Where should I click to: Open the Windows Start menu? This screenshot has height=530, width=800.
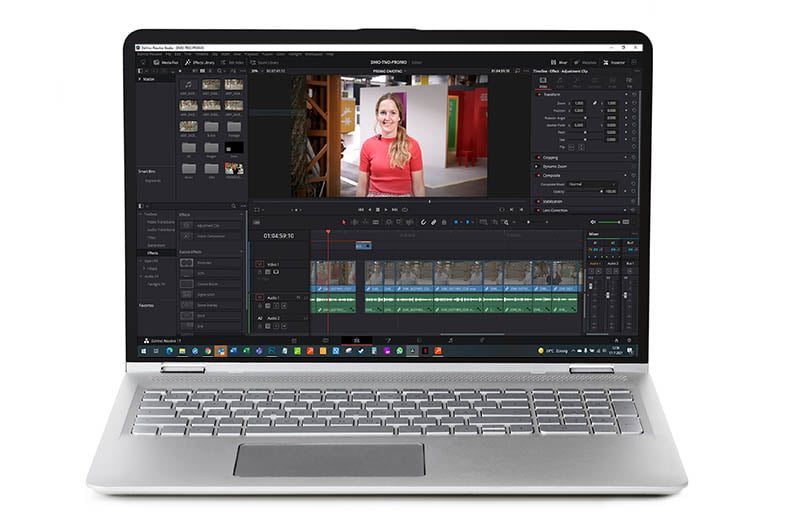[x=144, y=351]
